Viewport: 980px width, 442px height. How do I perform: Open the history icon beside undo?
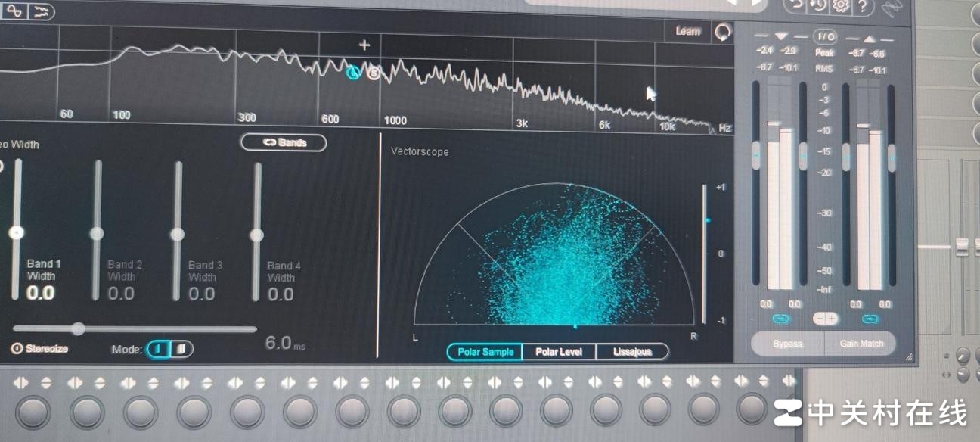coord(817,5)
